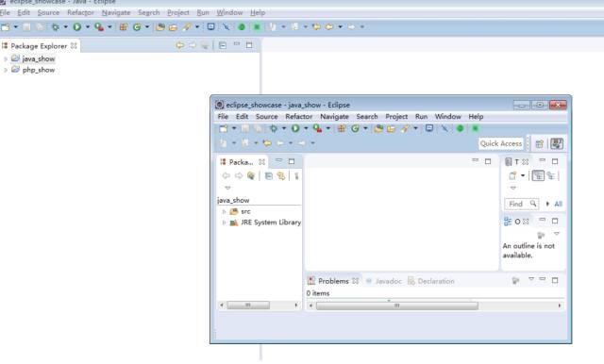
Task: Click the Problems panel horizontal scrollbar thumb
Action: click(x=396, y=306)
